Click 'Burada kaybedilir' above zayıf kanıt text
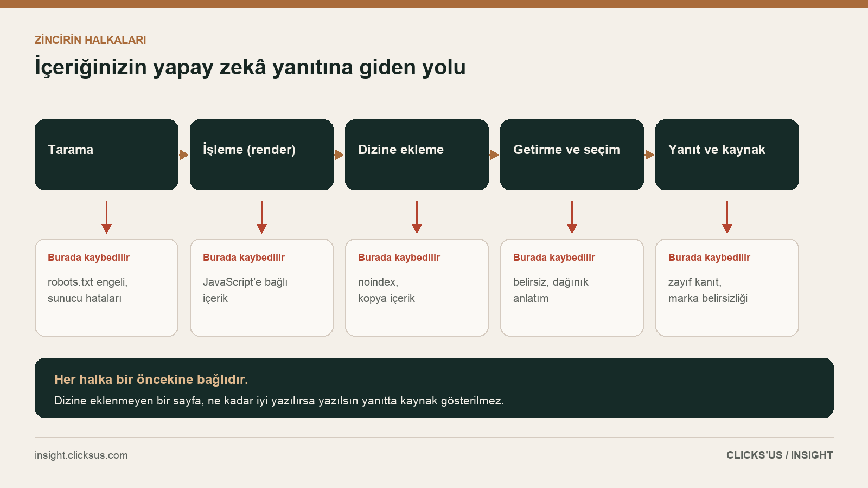 tap(709, 258)
